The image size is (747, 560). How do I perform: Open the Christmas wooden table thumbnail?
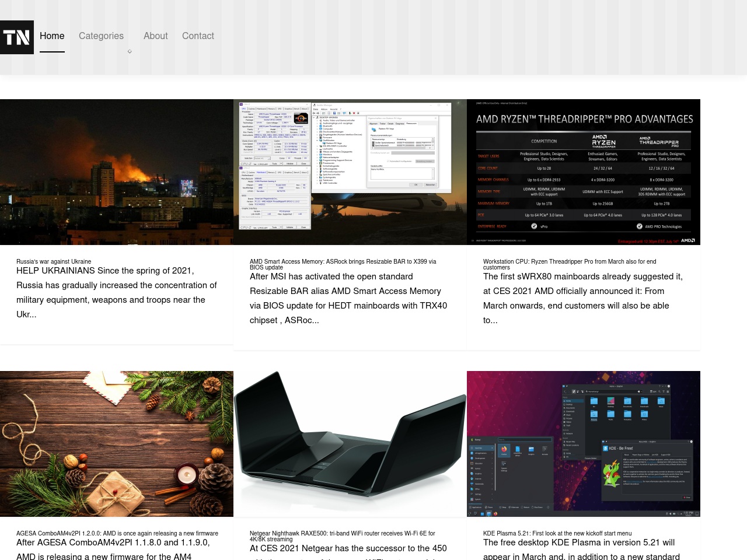point(117,444)
